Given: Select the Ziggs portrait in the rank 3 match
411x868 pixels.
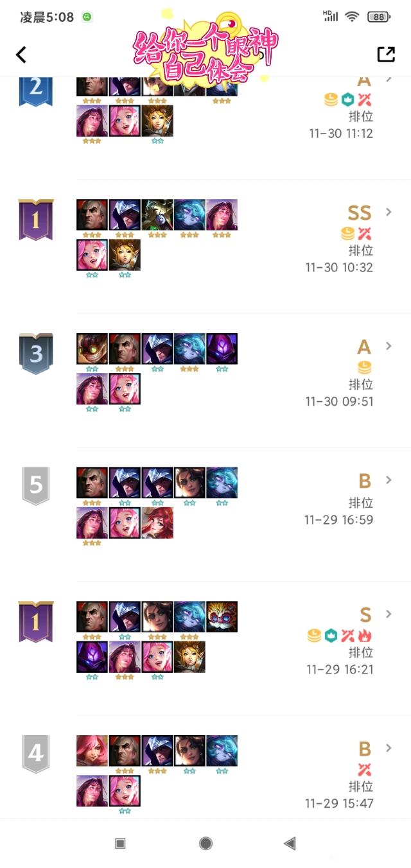Looking at the screenshot, I should [x=92, y=349].
